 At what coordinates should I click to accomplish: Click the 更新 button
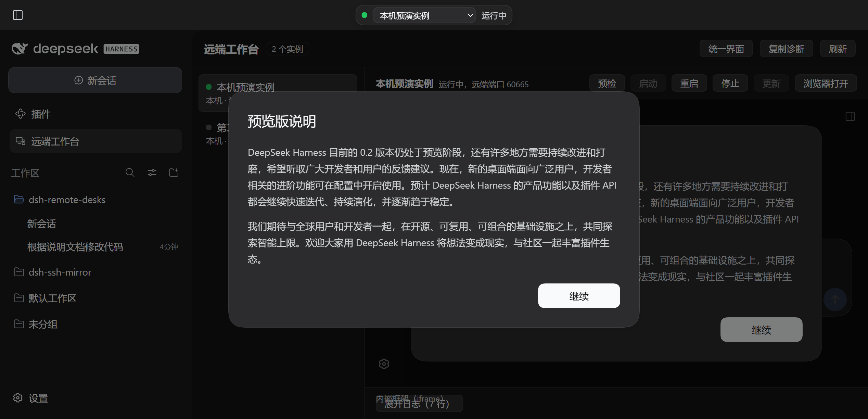(771, 83)
